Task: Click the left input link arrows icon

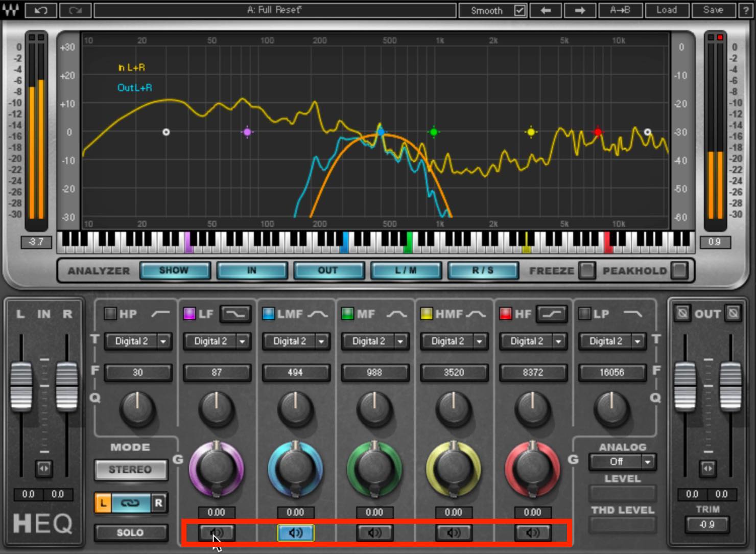Action: point(44,468)
